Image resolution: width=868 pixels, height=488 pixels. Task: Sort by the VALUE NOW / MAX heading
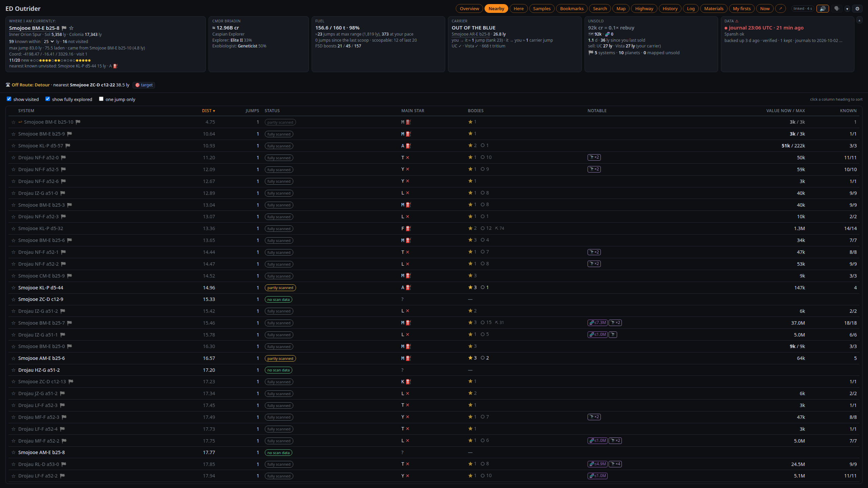click(785, 111)
